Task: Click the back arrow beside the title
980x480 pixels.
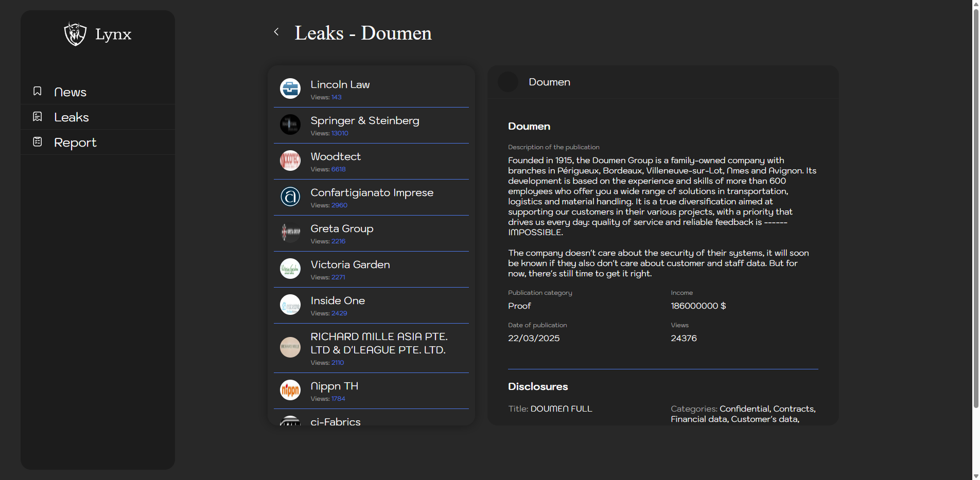Action: pos(276,32)
